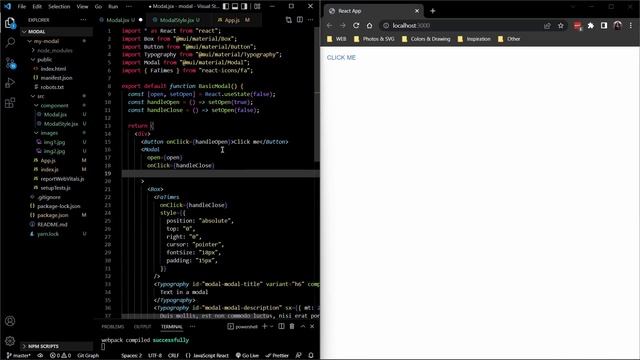Toggle Go Live server in status bar
This screenshot has width=640, height=360.
pyautogui.click(x=247, y=356)
